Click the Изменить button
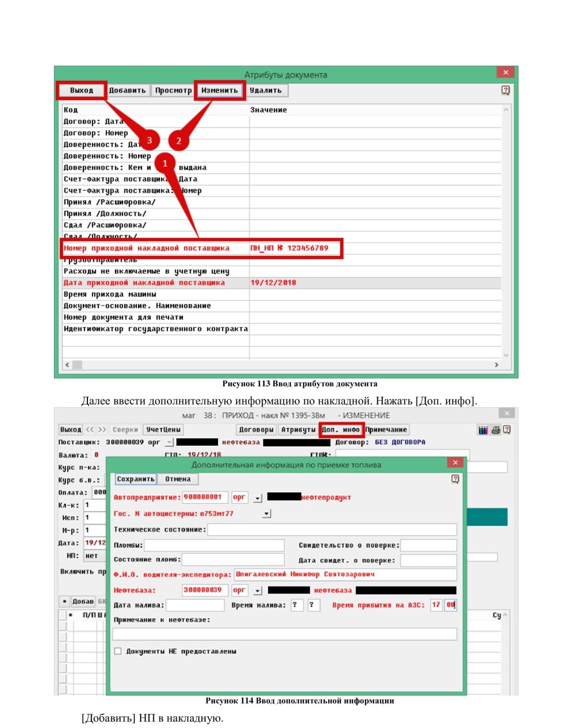The image size is (573, 728). (220, 90)
